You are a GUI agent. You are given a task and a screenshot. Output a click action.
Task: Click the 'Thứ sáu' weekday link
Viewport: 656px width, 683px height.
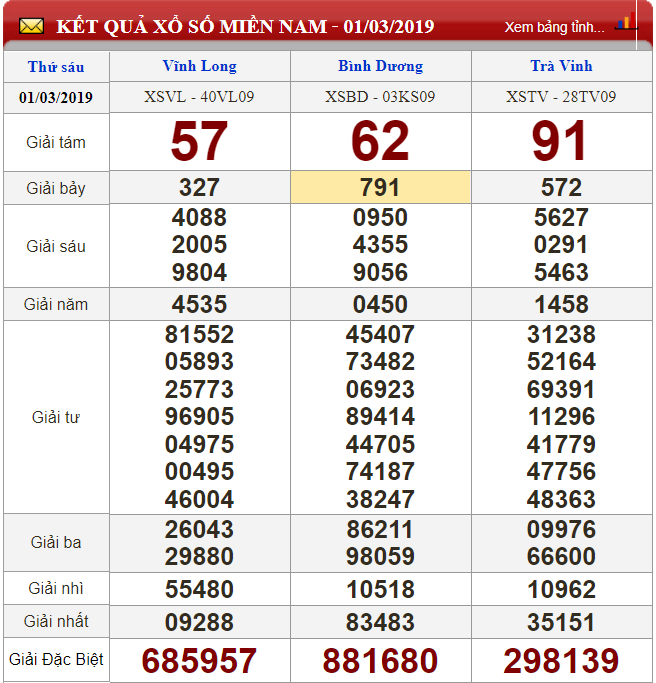[x=56, y=67]
